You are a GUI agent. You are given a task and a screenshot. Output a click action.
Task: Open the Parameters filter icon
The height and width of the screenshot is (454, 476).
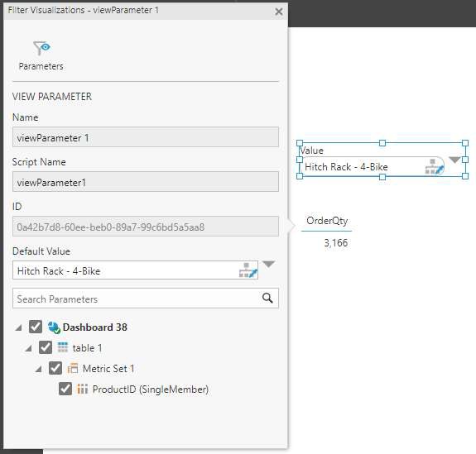tap(41, 48)
